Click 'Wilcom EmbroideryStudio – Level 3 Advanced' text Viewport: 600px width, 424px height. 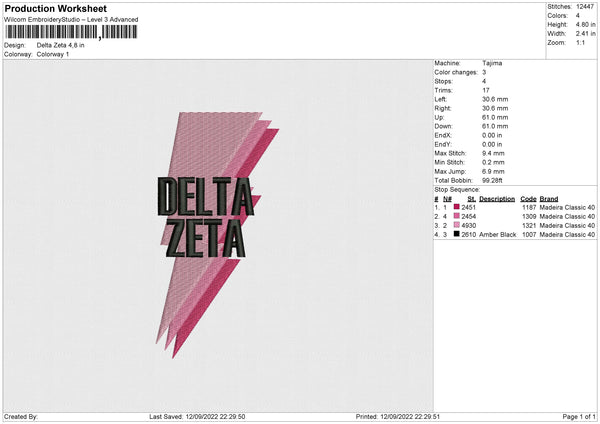(x=71, y=20)
